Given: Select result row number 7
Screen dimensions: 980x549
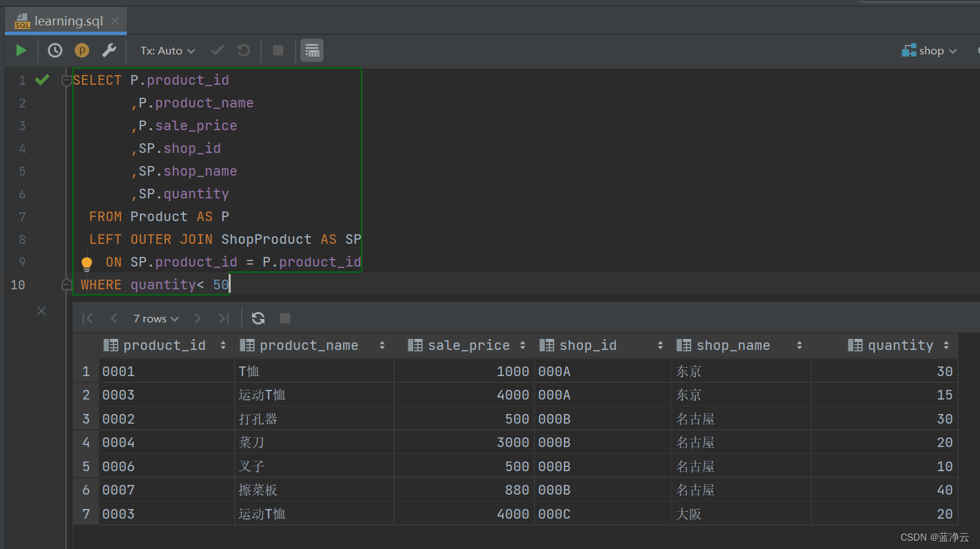Looking at the screenshot, I should coord(86,514).
